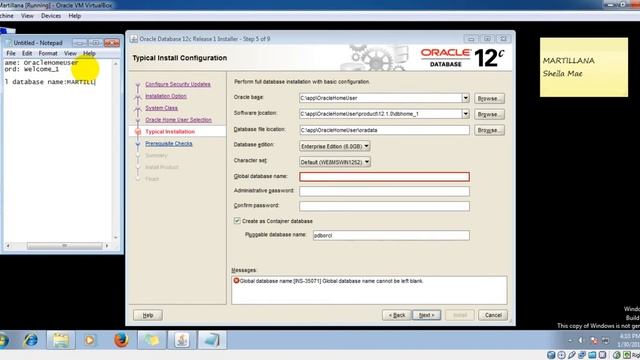The image size is (640, 360).
Task: Click the error icon in Messages box
Action: click(x=236, y=281)
